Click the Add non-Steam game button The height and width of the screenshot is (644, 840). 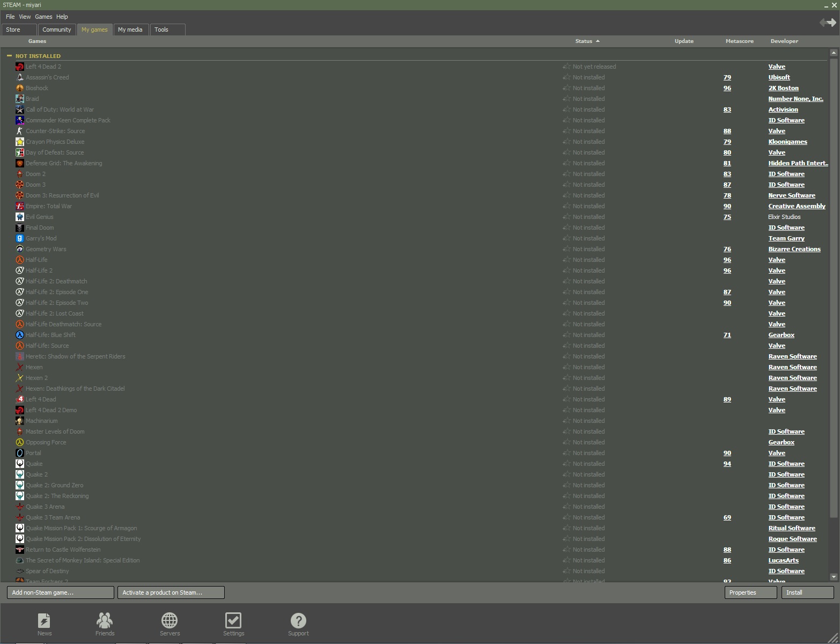tap(61, 592)
